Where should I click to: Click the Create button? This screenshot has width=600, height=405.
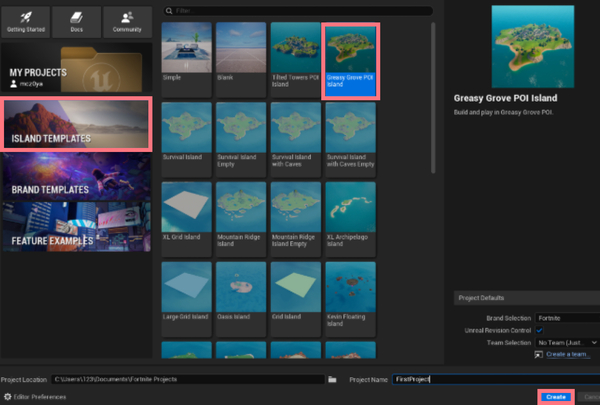[x=556, y=397]
